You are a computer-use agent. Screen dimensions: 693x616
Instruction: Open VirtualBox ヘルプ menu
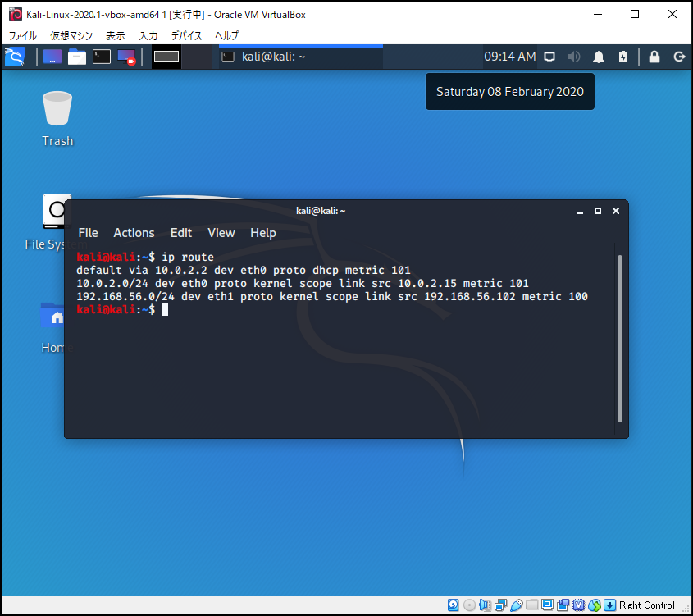coord(226,35)
